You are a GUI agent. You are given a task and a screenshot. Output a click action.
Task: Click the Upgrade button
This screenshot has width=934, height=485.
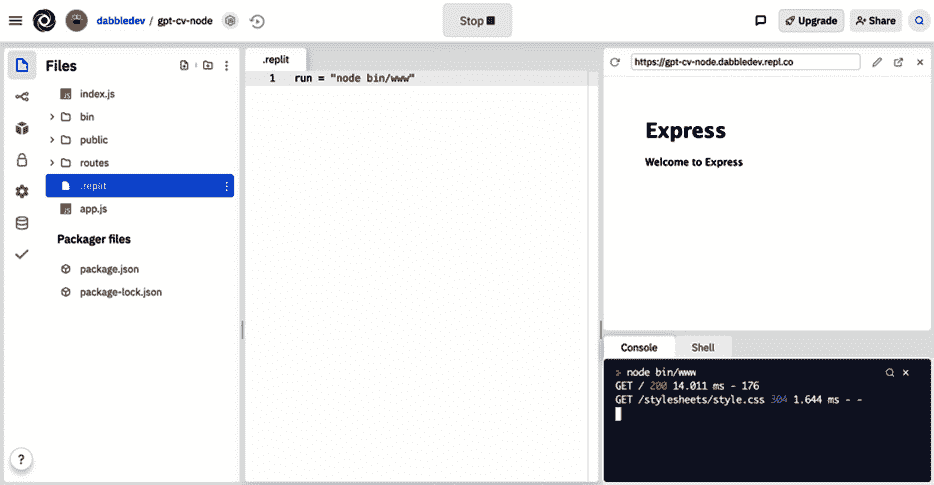click(811, 21)
